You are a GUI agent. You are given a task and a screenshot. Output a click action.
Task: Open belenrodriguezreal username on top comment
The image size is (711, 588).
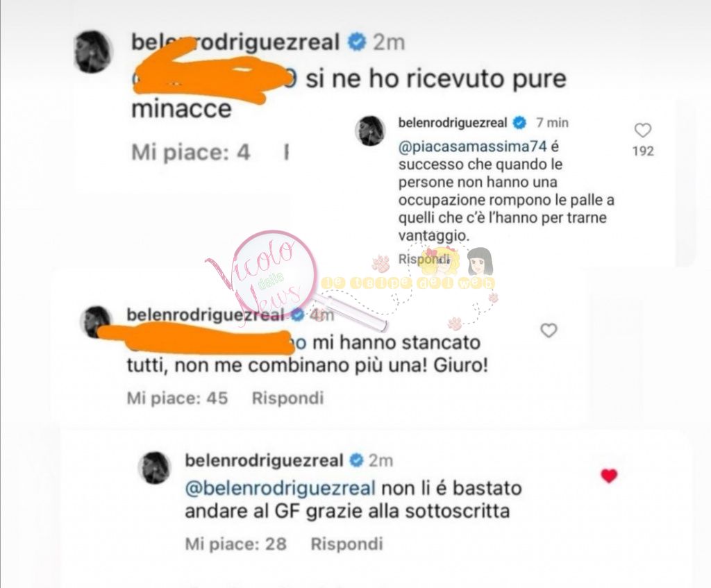point(235,42)
